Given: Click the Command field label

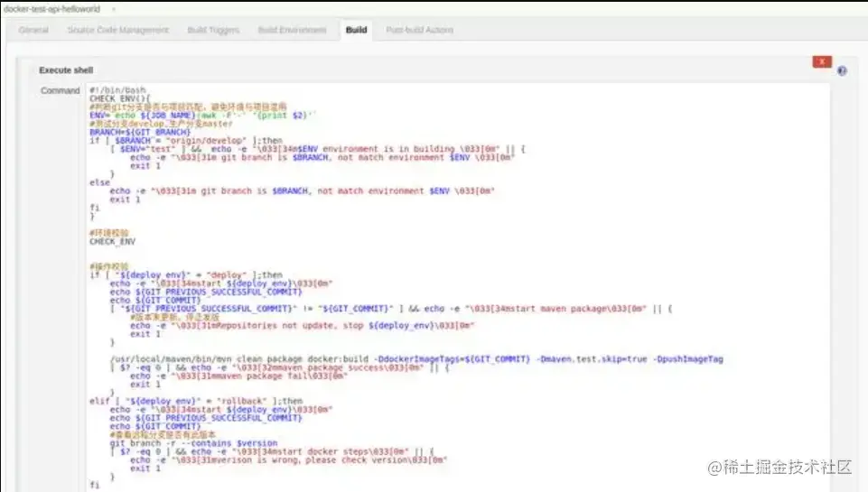Looking at the screenshot, I should point(60,90).
